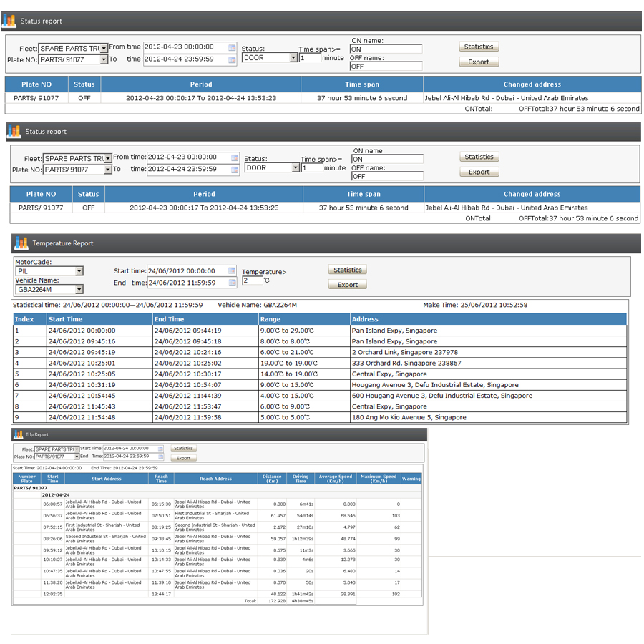Click the Trip Report total distance 172.928

pyautogui.click(x=277, y=601)
